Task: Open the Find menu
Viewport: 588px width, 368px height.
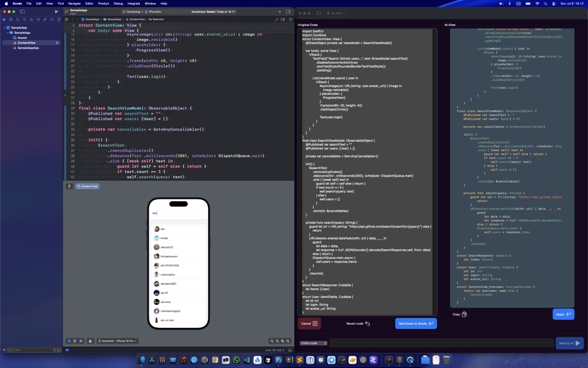Action: [61, 3]
